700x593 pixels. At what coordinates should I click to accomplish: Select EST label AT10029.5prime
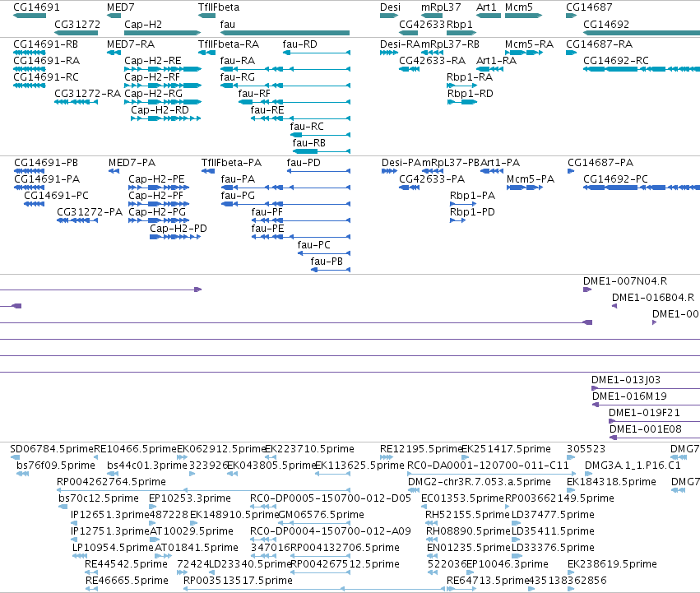click(191, 531)
